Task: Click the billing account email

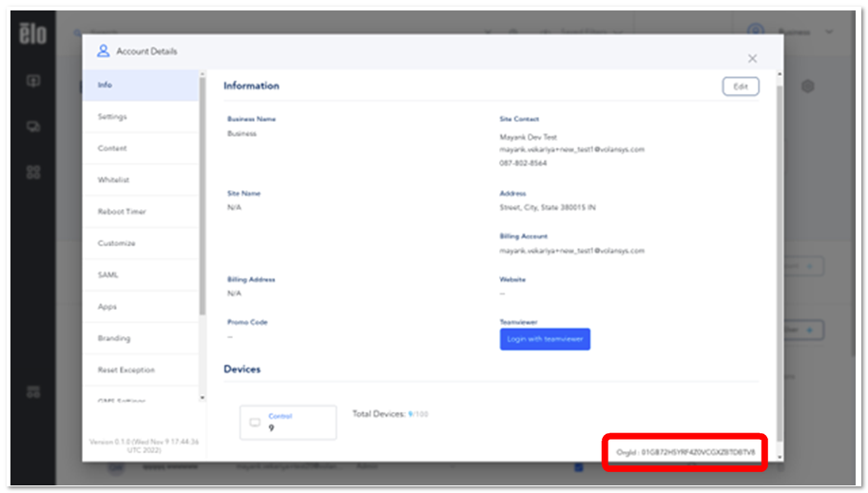Action: (x=571, y=251)
